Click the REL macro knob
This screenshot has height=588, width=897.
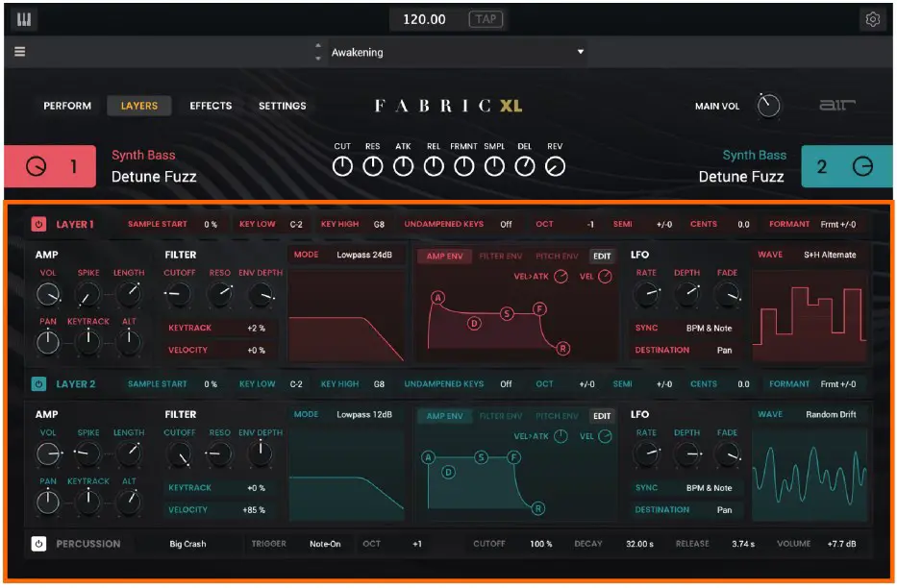[x=433, y=167]
